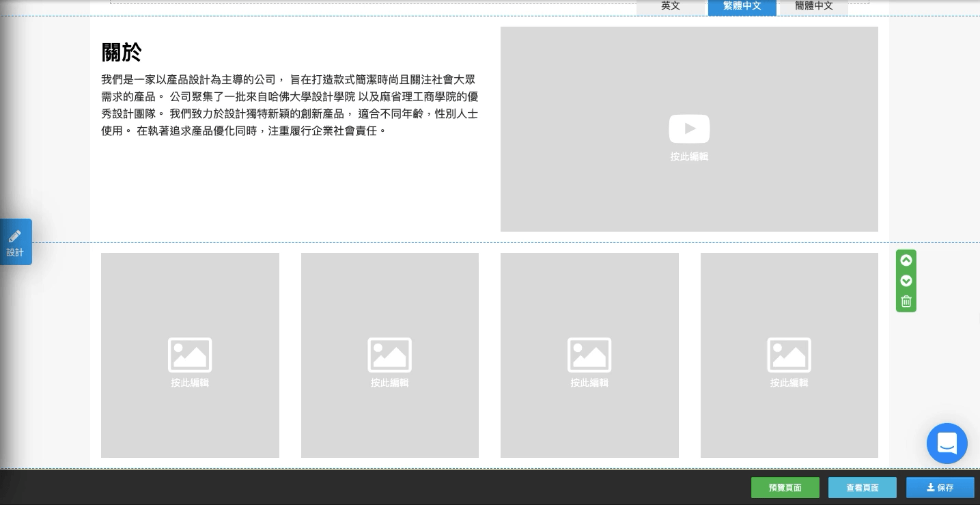Viewport: 980px width, 505px height.
Task: Click the move section up arrow icon
Action: pos(906,260)
